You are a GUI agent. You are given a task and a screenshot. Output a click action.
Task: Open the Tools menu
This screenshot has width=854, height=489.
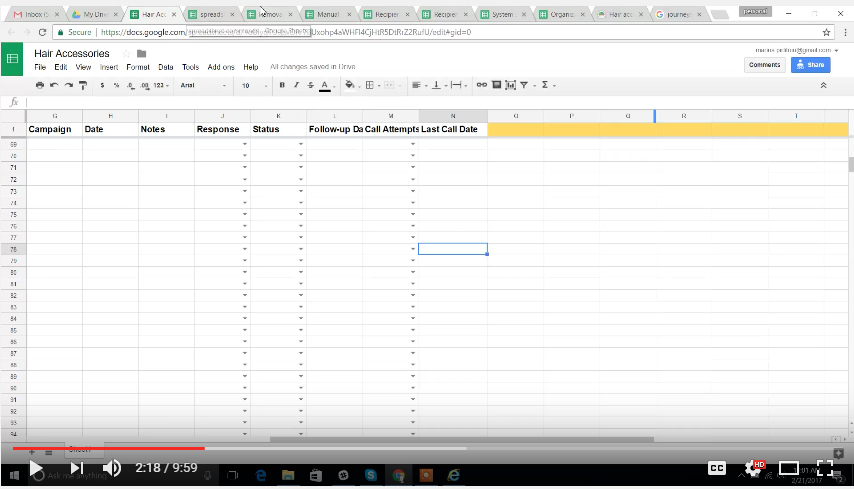pyautogui.click(x=190, y=67)
